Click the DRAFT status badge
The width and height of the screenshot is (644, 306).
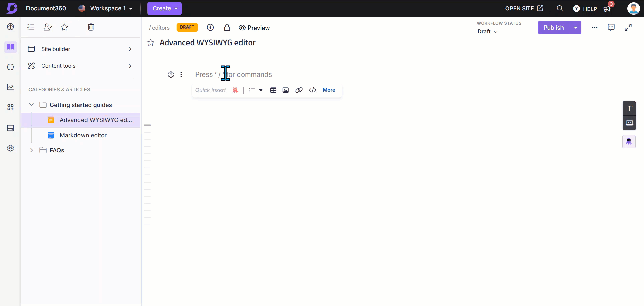click(x=187, y=27)
